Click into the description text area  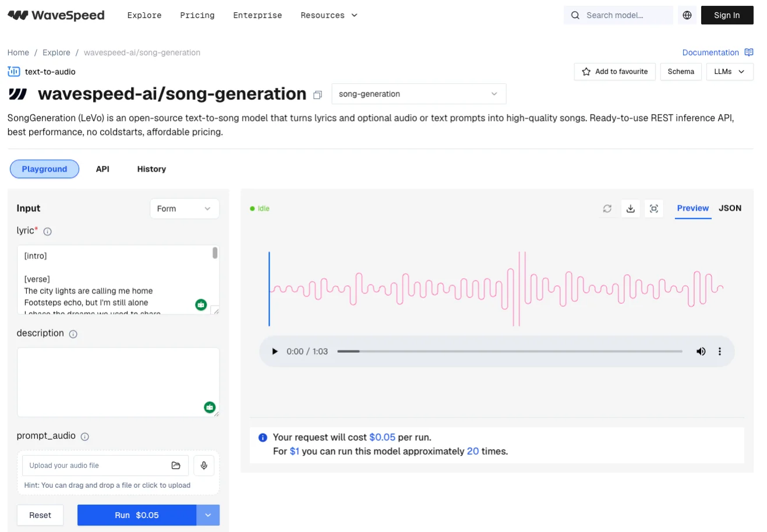coord(118,382)
